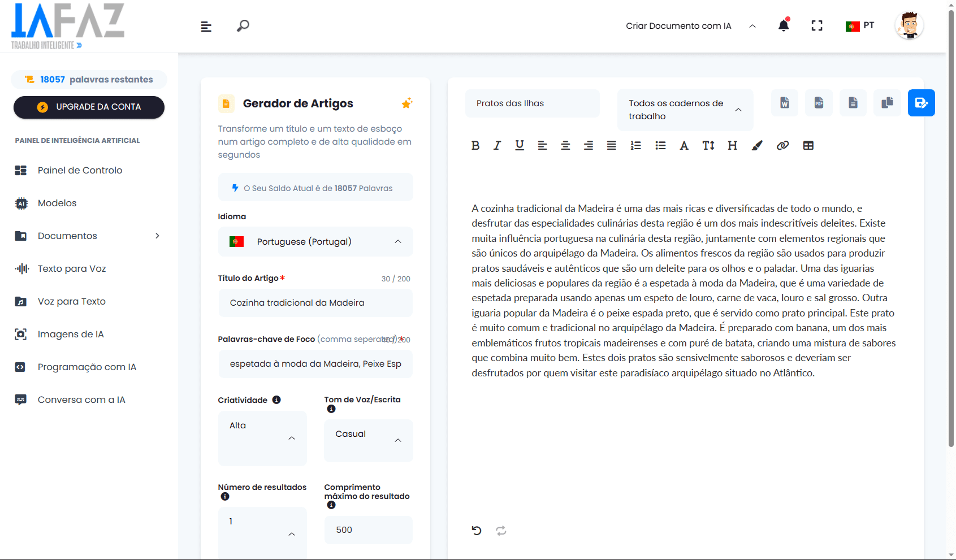Open the Criatividade dropdown set to Alta
This screenshot has width=956, height=560.
coord(262,438)
